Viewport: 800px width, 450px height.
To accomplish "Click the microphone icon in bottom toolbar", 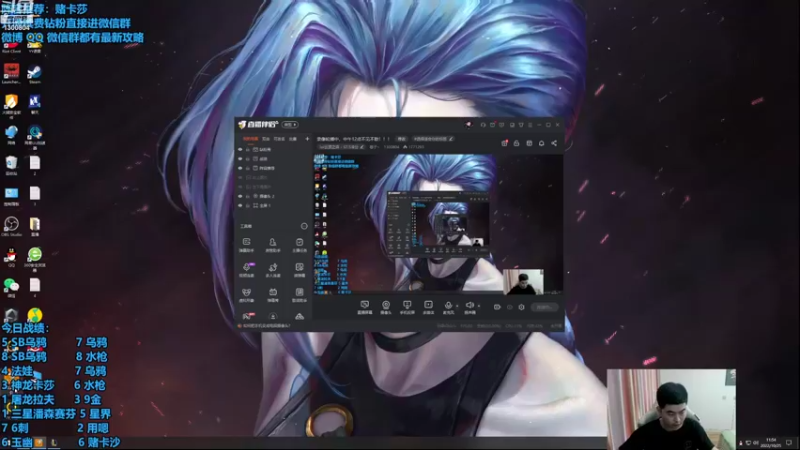I will (x=448, y=305).
